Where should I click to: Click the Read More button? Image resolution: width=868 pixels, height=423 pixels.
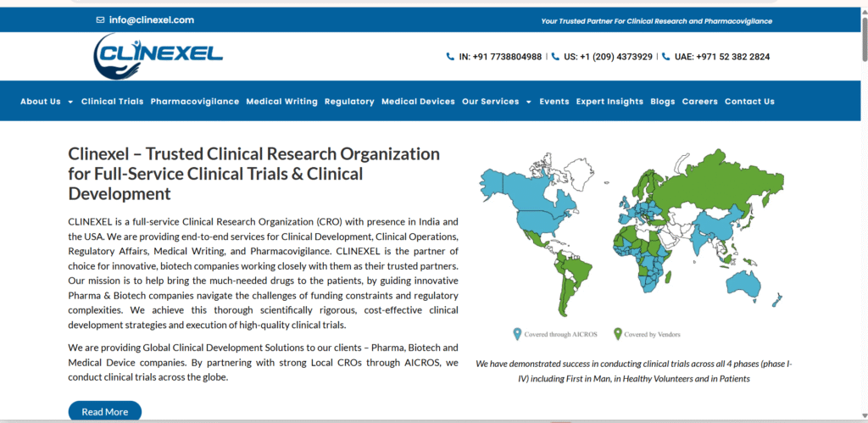coord(104,411)
